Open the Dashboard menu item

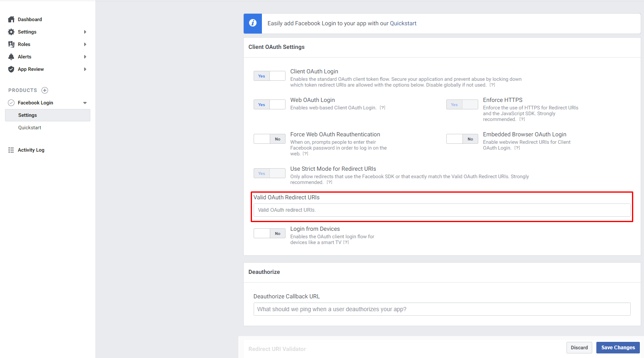[30, 19]
